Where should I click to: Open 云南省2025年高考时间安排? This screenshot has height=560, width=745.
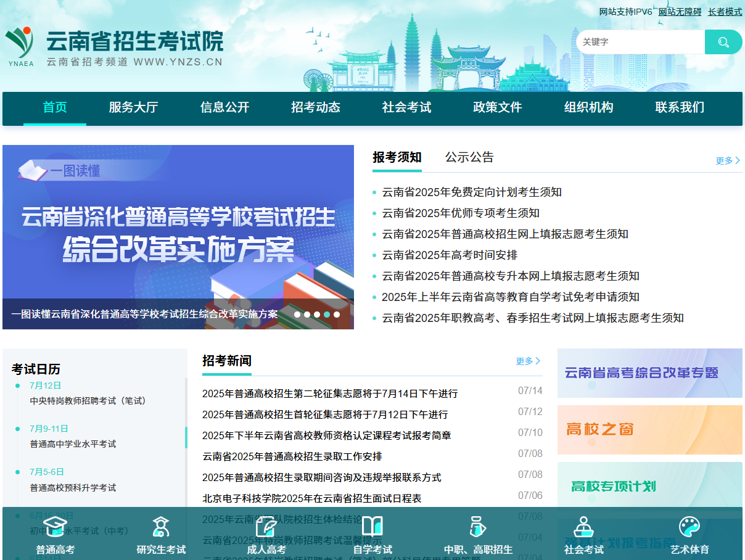(x=450, y=255)
